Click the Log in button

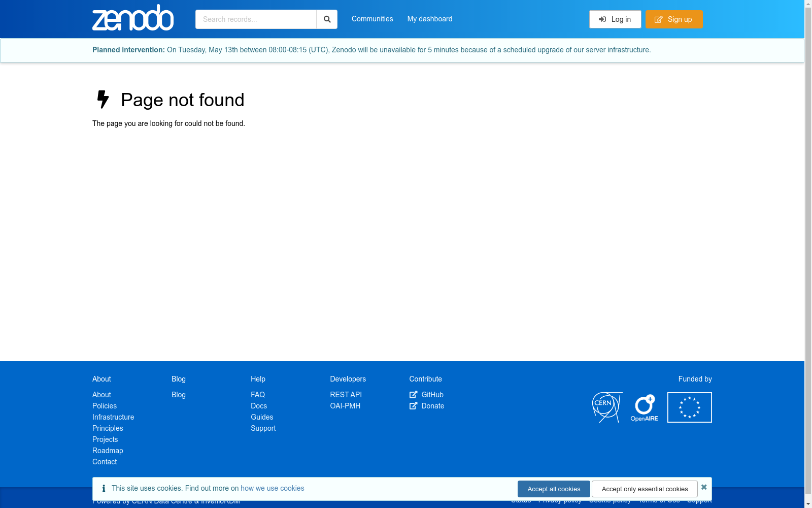615,19
